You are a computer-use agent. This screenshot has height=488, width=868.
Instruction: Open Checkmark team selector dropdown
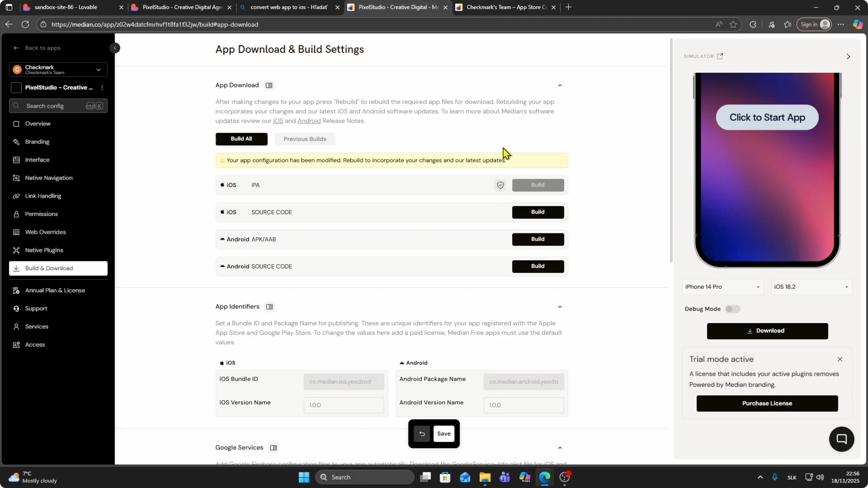click(x=58, y=70)
